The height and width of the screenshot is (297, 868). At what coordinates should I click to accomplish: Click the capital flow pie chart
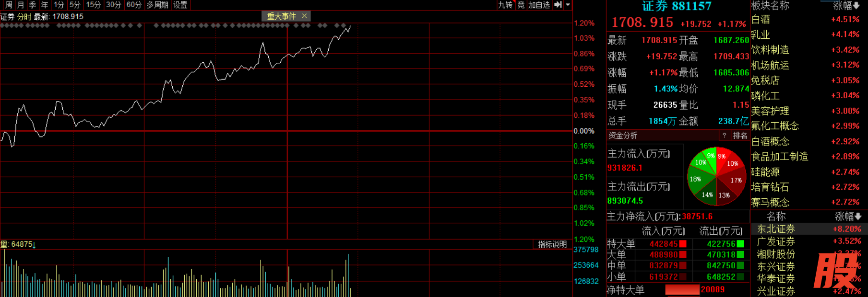coord(716,176)
